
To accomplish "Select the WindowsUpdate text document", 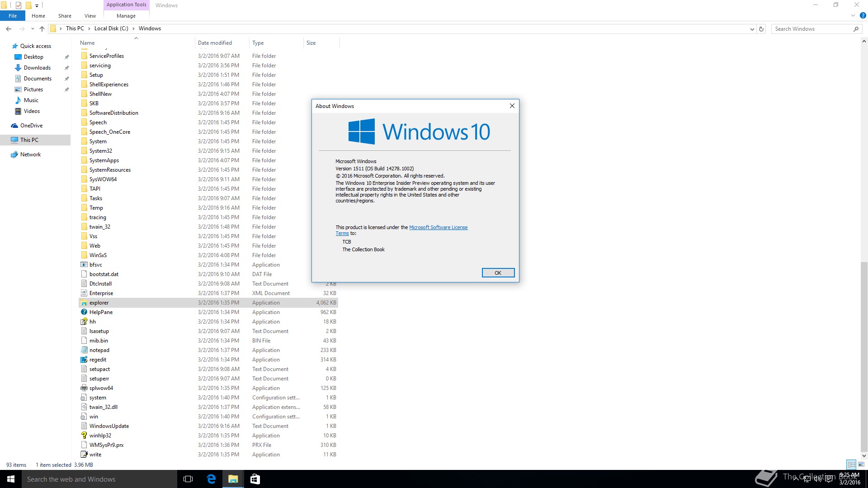I will pos(109,426).
